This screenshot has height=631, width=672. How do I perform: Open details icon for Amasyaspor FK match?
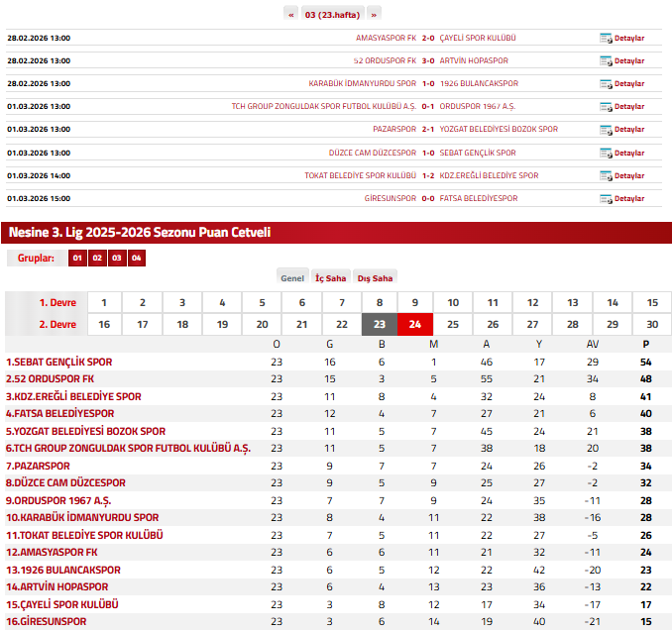pos(606,38)
